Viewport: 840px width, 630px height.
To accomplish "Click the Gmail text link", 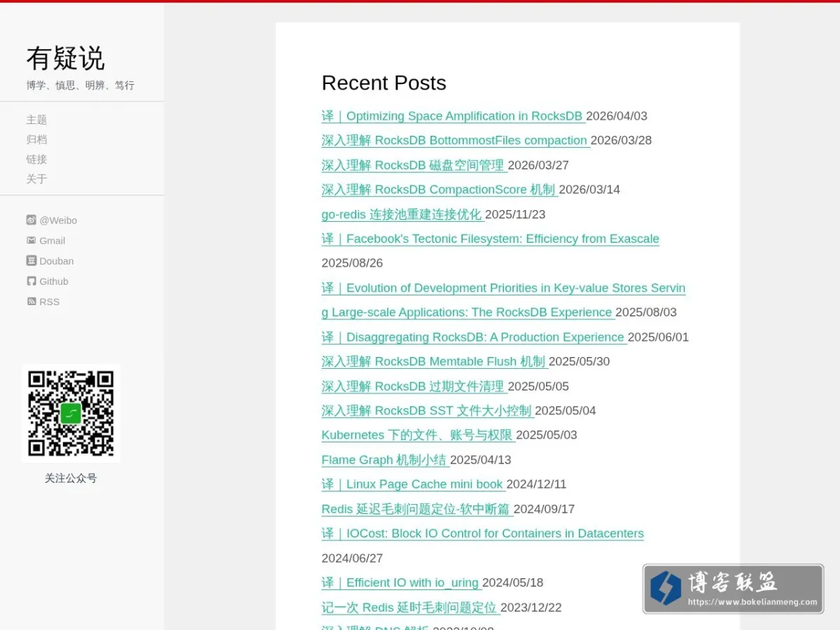I will [x=52, y=241].
